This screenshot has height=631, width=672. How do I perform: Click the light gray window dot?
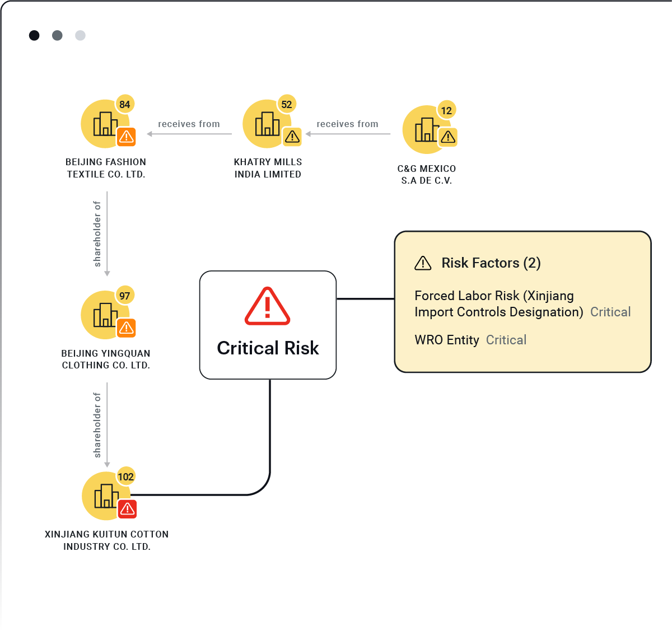(80, 35)
